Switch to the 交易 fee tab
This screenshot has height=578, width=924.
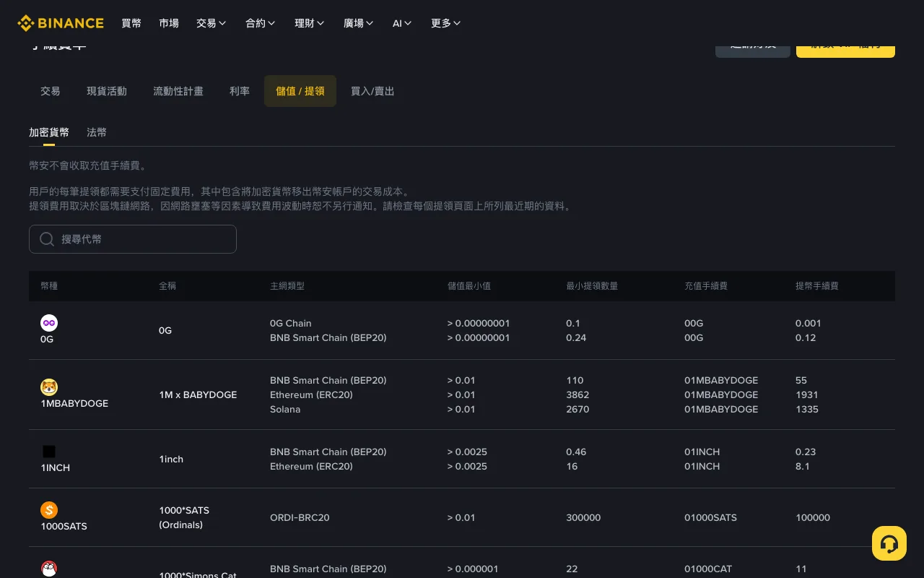tap(51, 91)
